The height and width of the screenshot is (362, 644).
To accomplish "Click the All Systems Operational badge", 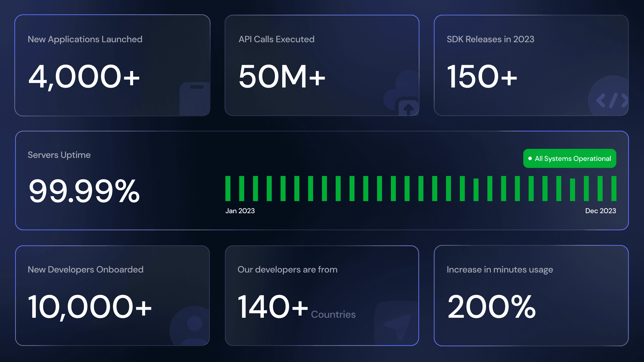I will pos(570,158).
